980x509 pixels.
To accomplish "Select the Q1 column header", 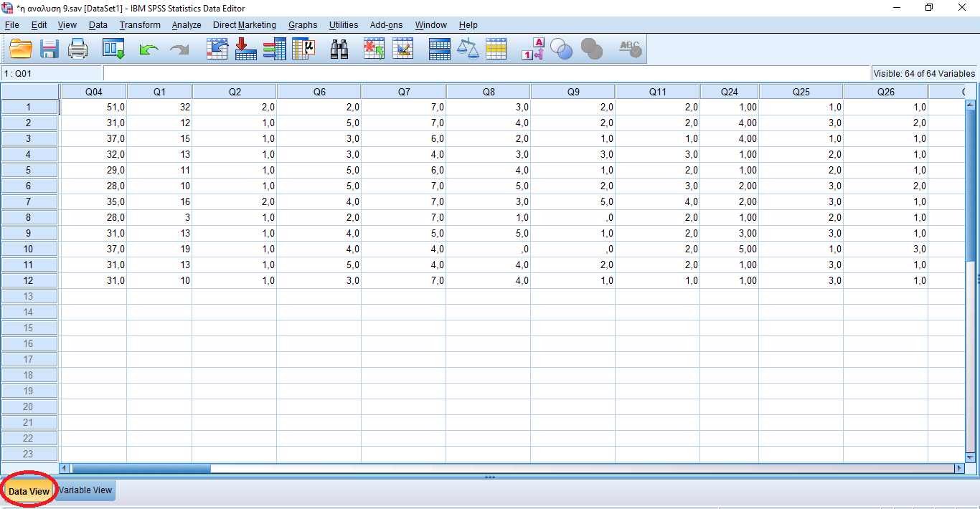I will [x=159, y=92].
